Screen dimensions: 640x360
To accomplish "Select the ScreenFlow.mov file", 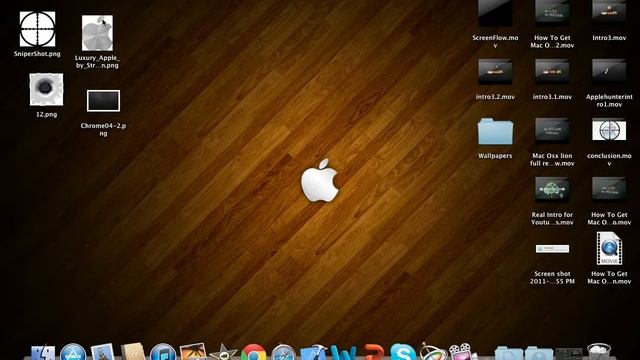I will [x=495, y=14].
